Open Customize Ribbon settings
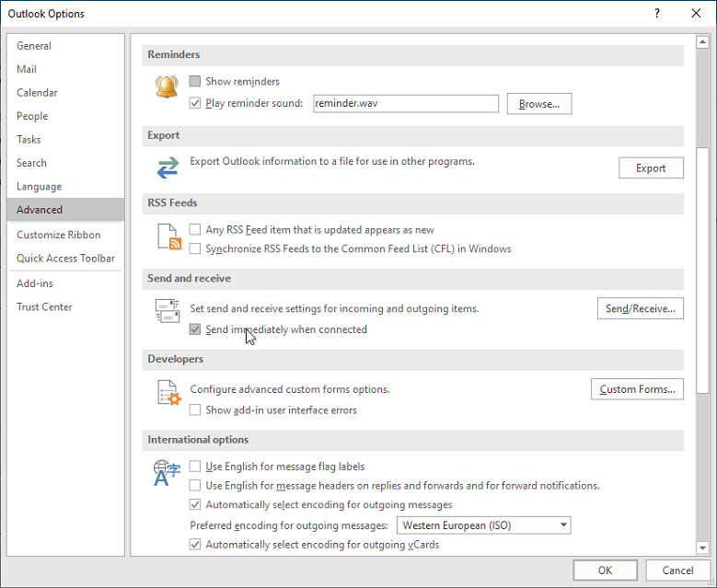 [x=65, y=235]
